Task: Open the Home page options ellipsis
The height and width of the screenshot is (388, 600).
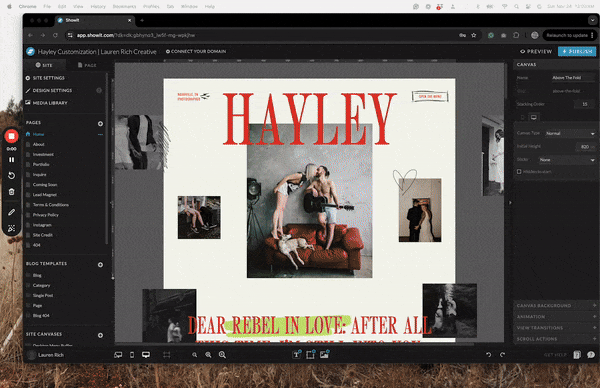Action: pos(100,134)
